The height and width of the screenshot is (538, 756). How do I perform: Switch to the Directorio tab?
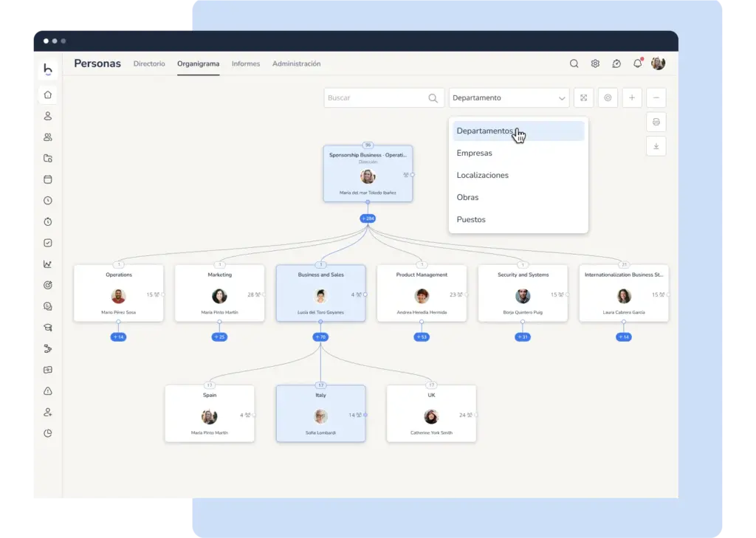pos(149,63)
